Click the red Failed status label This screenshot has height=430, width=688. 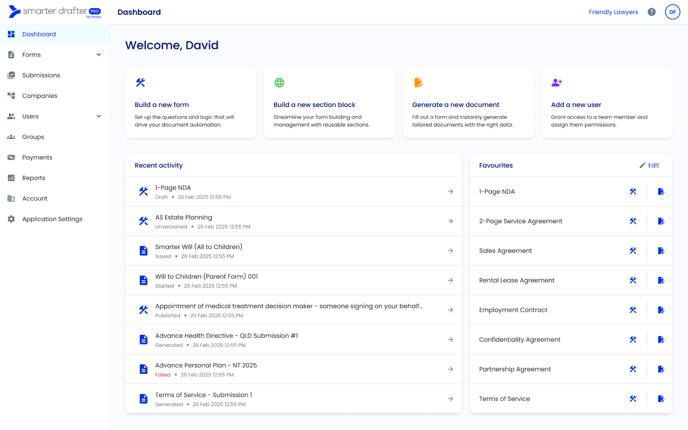pyautogui.click(x=162, y=375)
